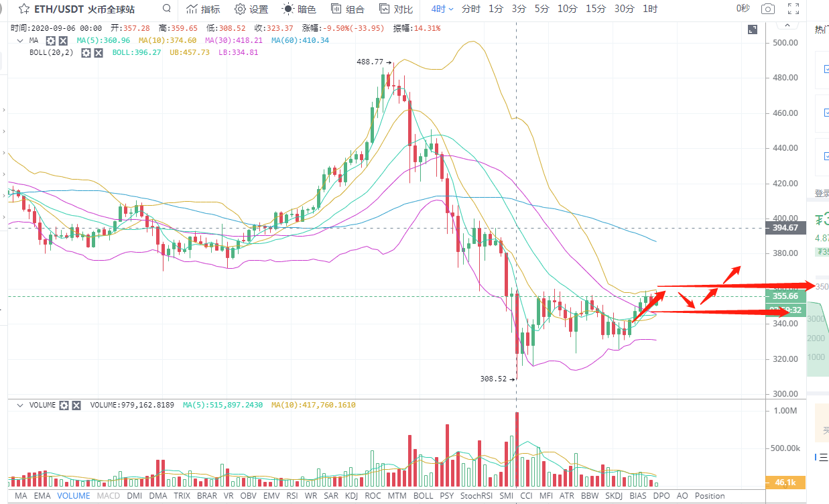This screenshot has width=829, height=504.
Task: Click the favorite star next to ETH/USDT
Action: tap(23, 9)
